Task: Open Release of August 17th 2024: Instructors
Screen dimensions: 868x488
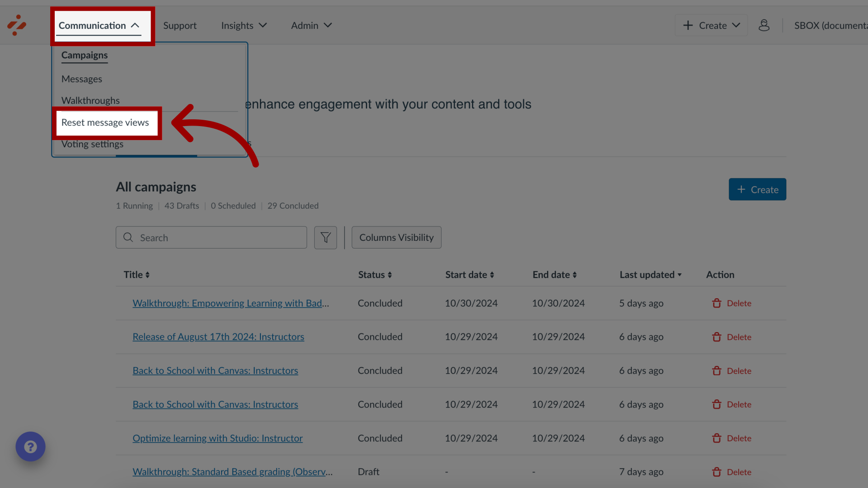Action: (x=218, y=337)
